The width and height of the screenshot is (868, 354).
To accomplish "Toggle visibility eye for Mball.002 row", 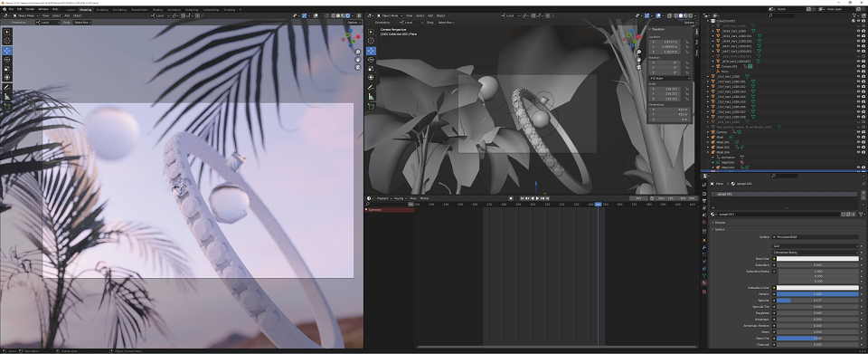I will click(x=859, y=147).
